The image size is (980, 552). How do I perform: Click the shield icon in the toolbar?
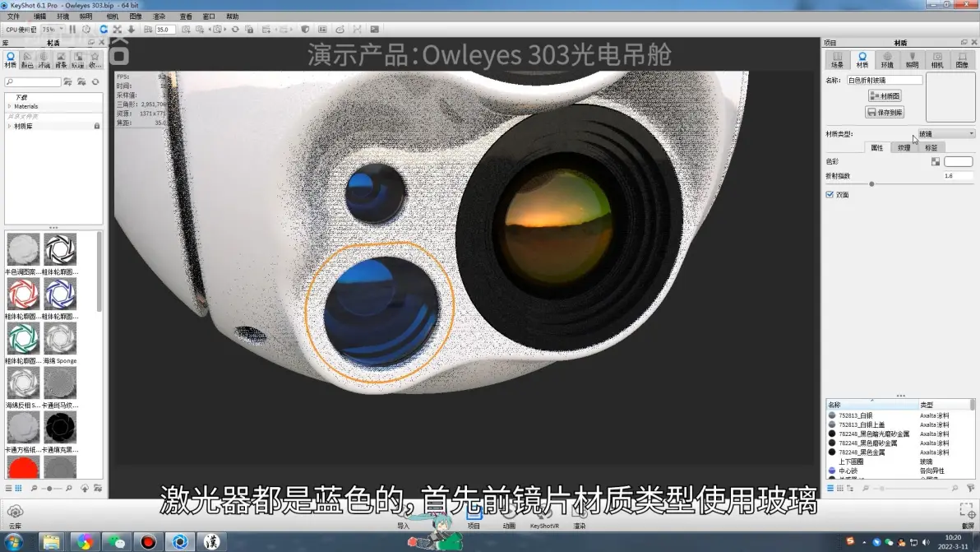pos(305,30)
